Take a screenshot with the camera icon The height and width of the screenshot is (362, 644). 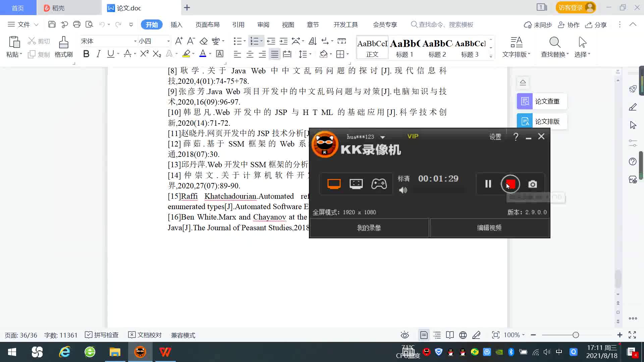tap(532, 184)
